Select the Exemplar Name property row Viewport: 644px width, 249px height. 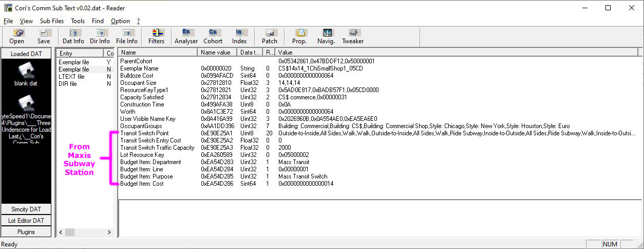(x=380, y=68)
